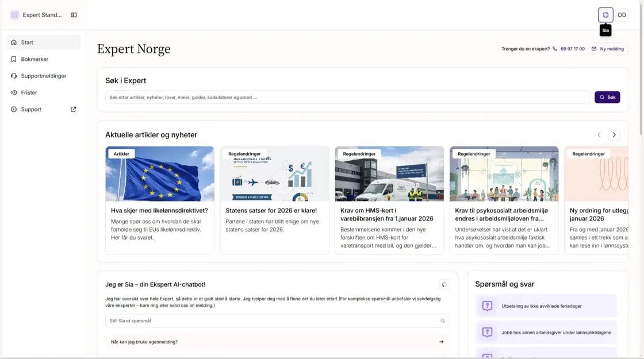Click the Supportmeldinger headset icon
Image resolution: width=644 pixels, height=359 pixels.
coord(14,76)
